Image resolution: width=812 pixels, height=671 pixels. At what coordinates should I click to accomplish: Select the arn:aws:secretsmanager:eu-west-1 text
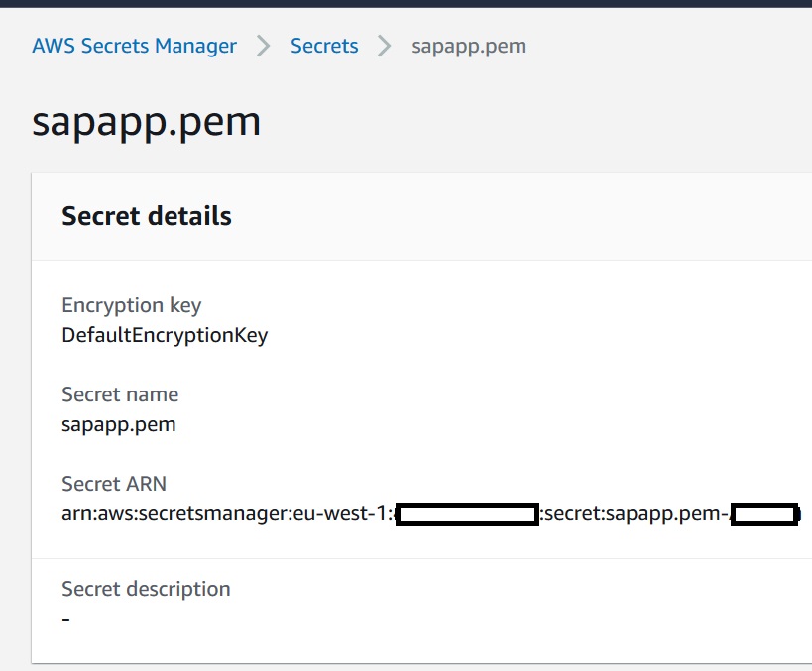[x=227, y=514]
